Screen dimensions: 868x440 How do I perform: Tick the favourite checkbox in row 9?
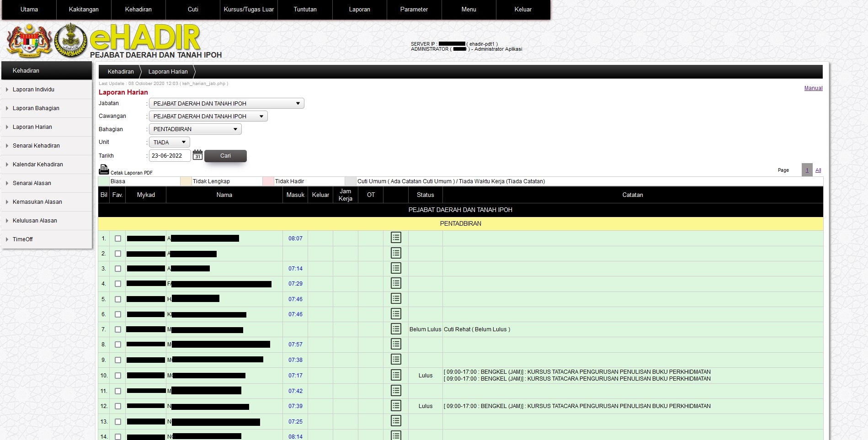pyautogui.click(x=118, y=360)
